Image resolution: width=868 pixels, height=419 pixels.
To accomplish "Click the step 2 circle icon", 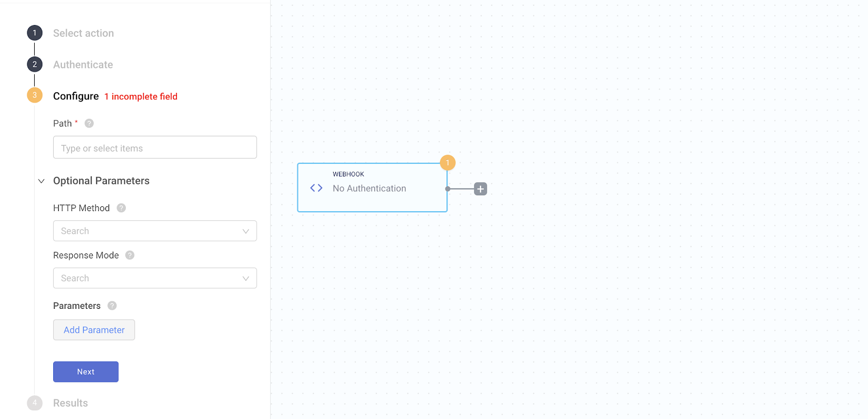I will point(35,65).
